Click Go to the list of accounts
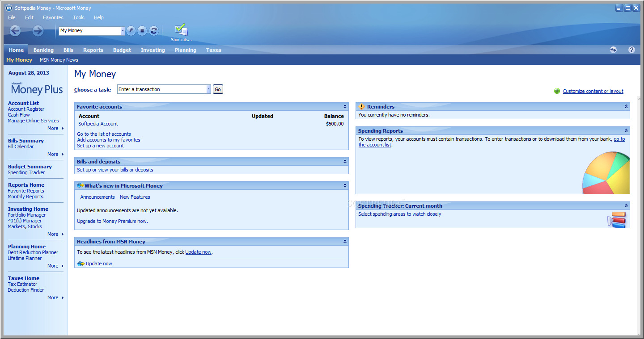Image resolution: width=644 pixels, height=339 pixels. point(104,134)
